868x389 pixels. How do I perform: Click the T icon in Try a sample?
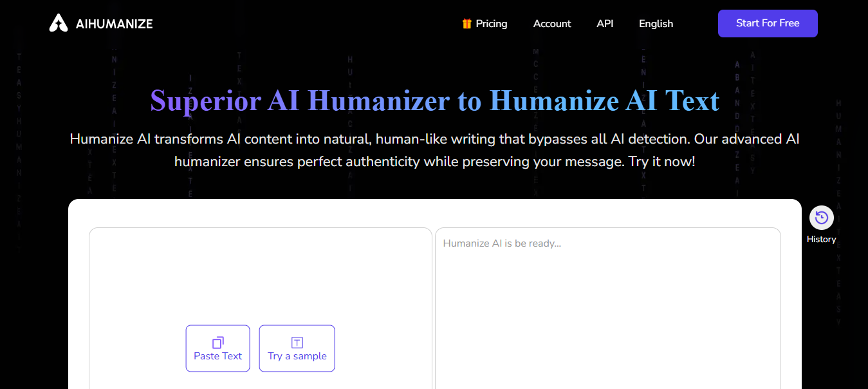(x=297, y=343)
